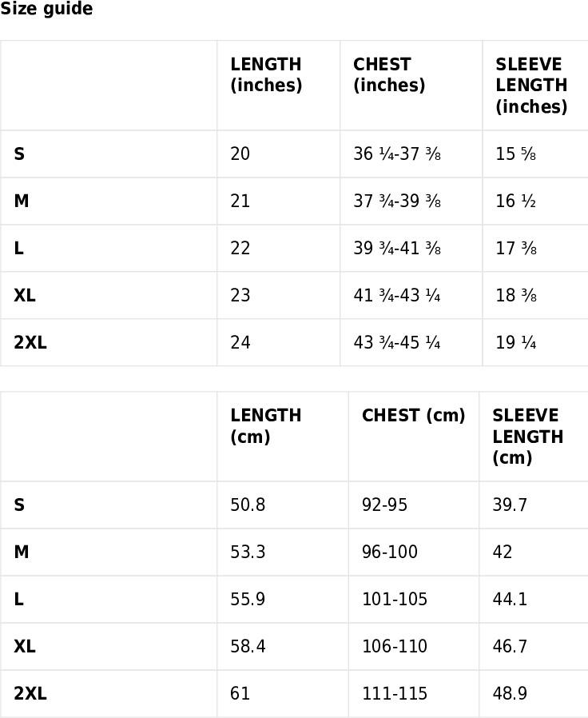Click the SLEEVE LENGTH (inches) header
The image size is (588, 718).
click(531, 86)
